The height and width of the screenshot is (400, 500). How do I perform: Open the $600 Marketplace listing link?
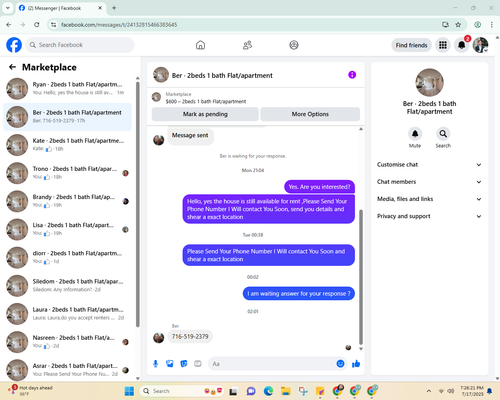coord(206,101)
